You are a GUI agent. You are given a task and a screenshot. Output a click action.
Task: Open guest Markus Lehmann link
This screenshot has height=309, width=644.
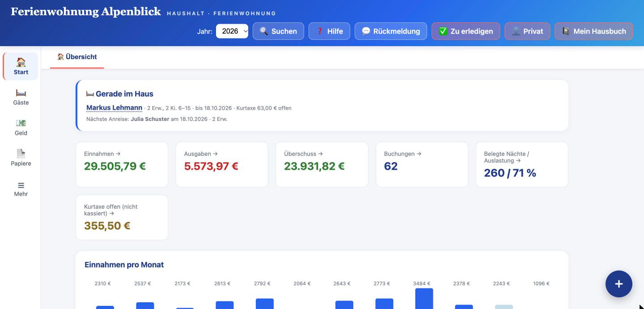114,107
